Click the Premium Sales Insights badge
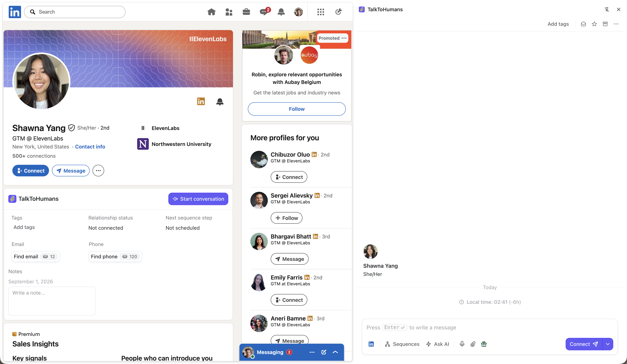The height and width of the screenshot is (364, 627). click(15, 334)
